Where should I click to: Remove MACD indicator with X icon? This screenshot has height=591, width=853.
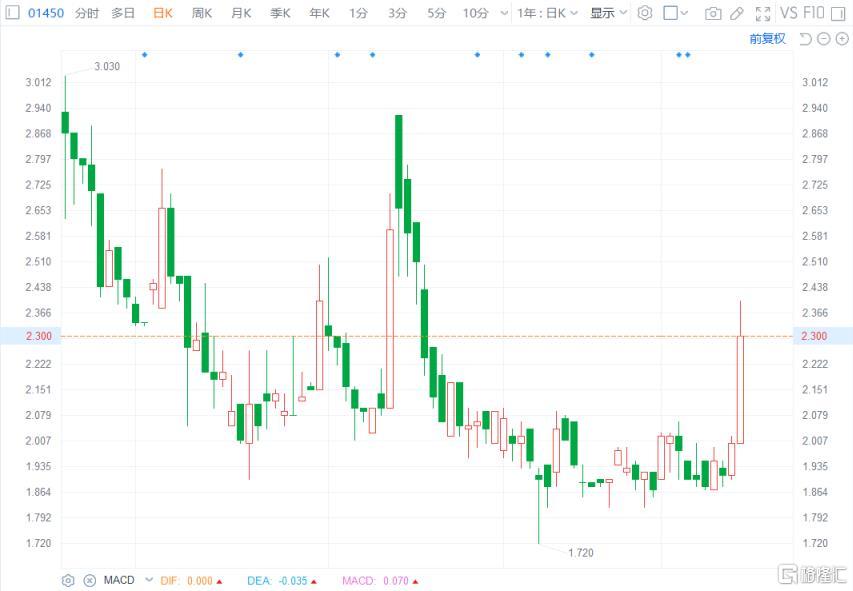pyautogui.click(x=89, y=580)
